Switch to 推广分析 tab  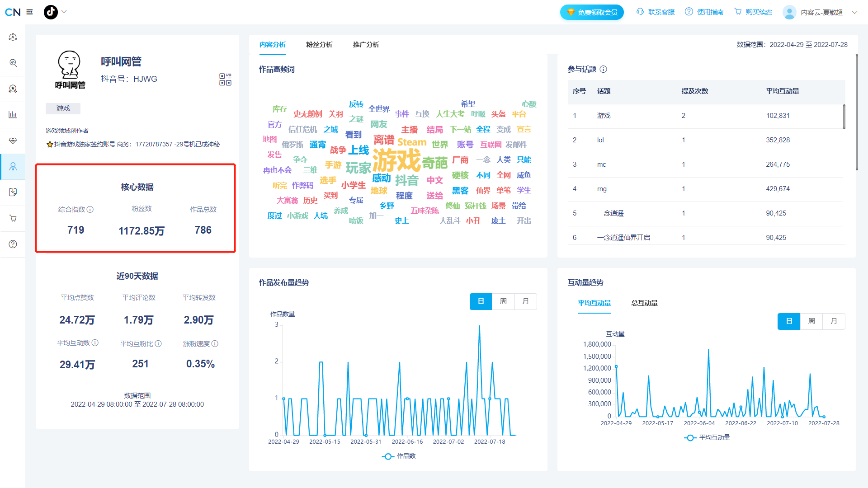click(366, 45)
